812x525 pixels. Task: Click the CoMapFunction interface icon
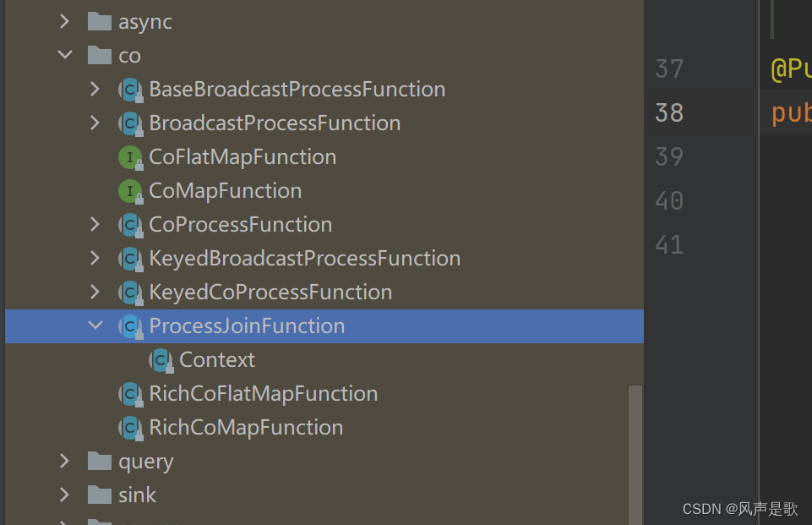tap(129, 191)
